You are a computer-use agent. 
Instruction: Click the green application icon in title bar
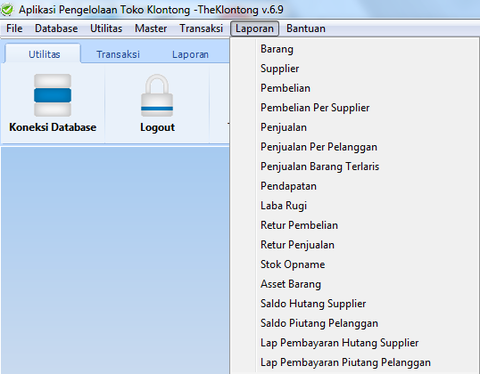(x=7, y=9)
